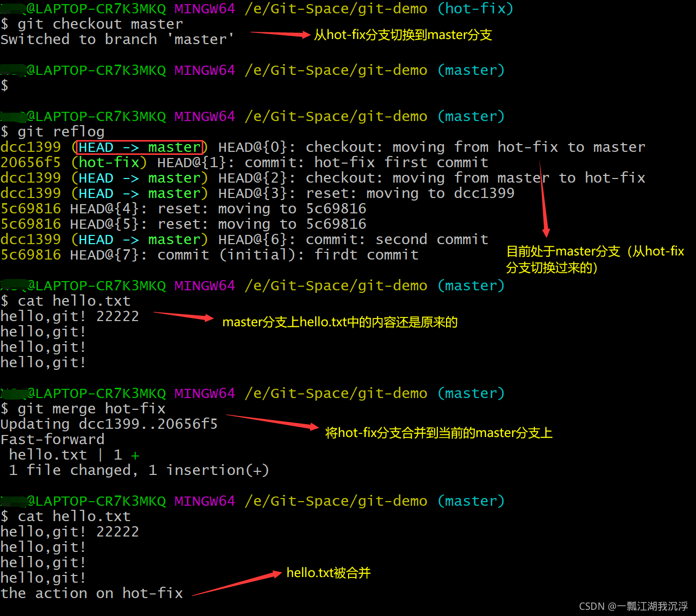Click the HEAD@{7} initial firdt commit entry

210,255
